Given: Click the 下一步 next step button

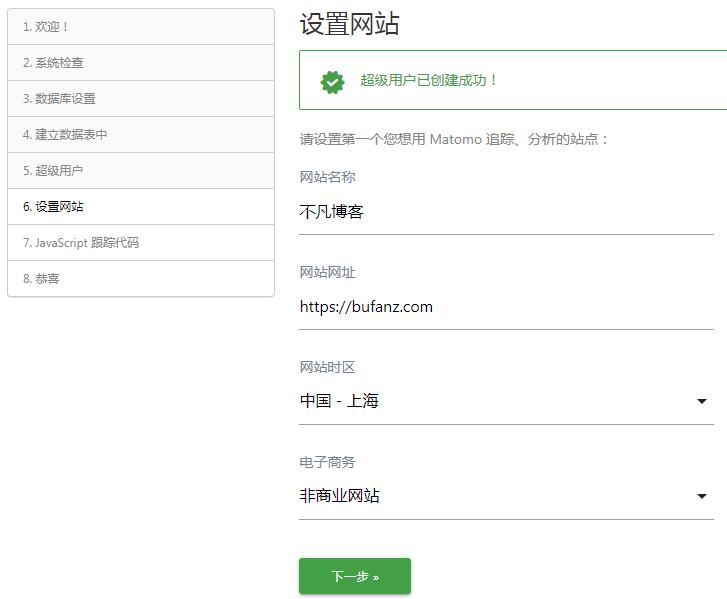Looking at the screenshot, I should tap(355, 576).
